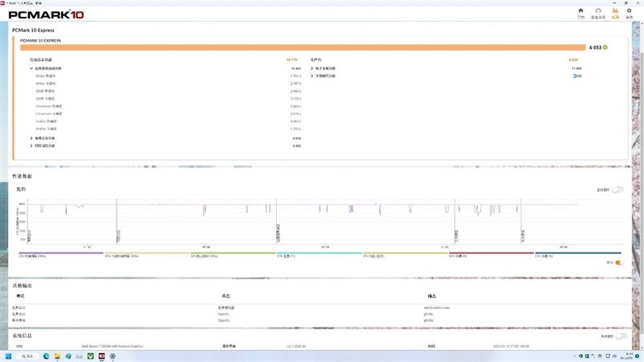Turn off the chart markers switch

click(619, 263)
